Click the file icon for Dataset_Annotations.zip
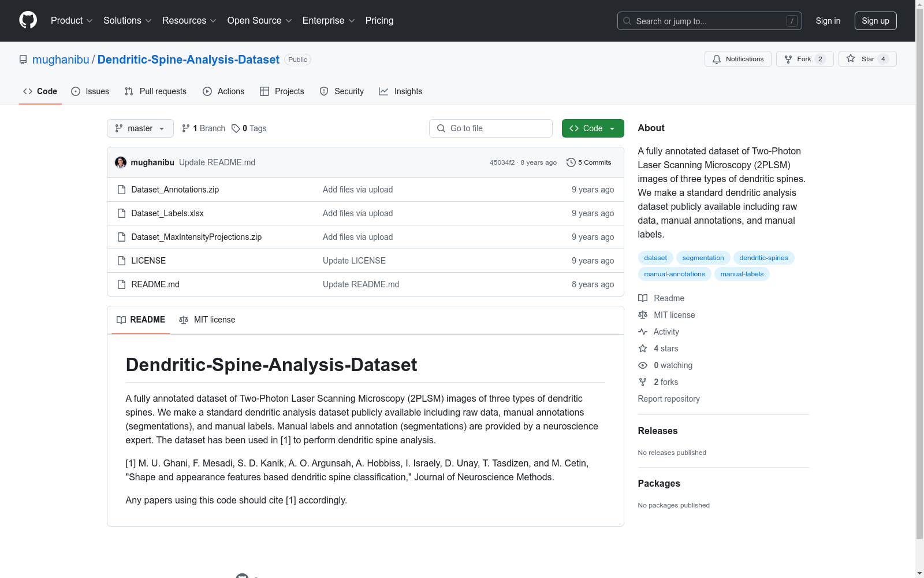The width and height of the screenshot is (924, 578). click(x=121, y=190)
